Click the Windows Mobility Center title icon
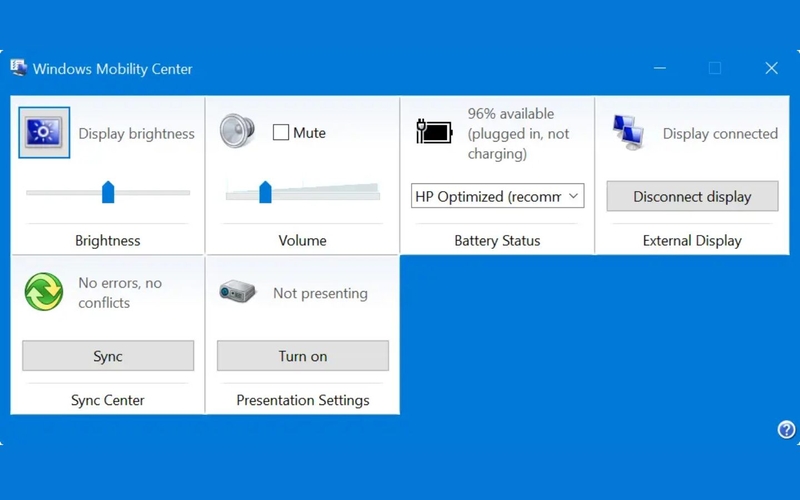 pyautogui.click(x=18, y=68)
